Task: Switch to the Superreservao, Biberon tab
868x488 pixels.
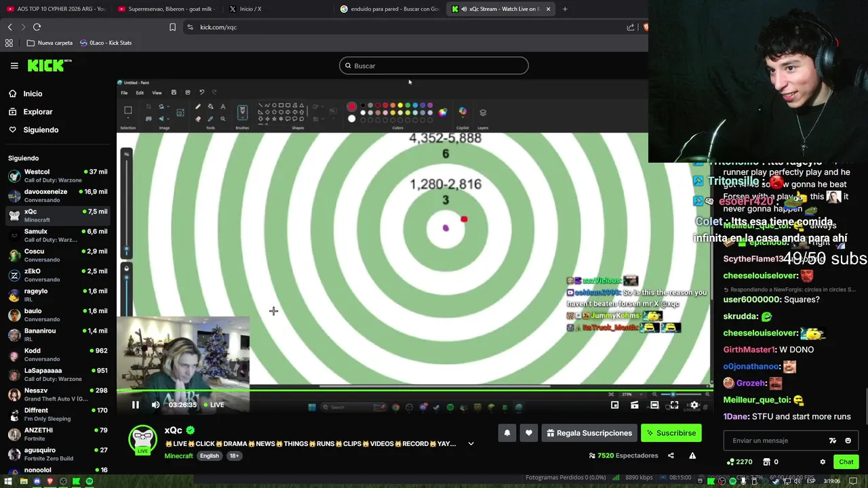Action: [166, 9]
